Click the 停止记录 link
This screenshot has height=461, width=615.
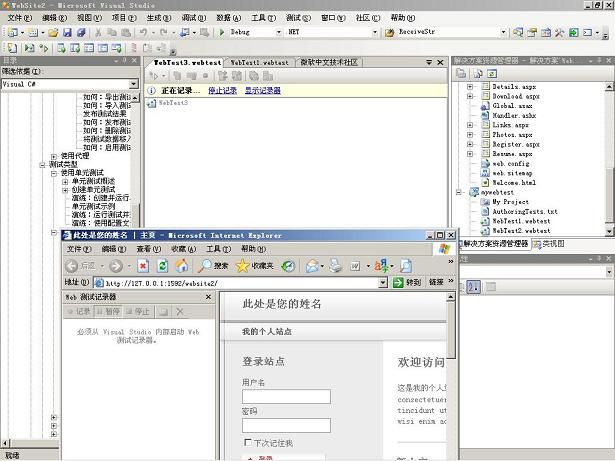[222, 91]
